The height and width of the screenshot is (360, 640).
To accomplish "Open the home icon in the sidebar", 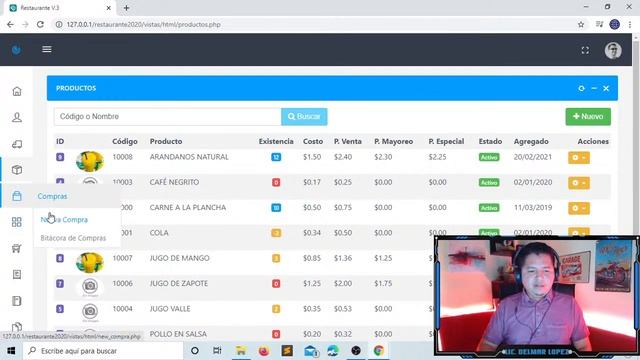I will pyautogui.click(x=17, y=91).
